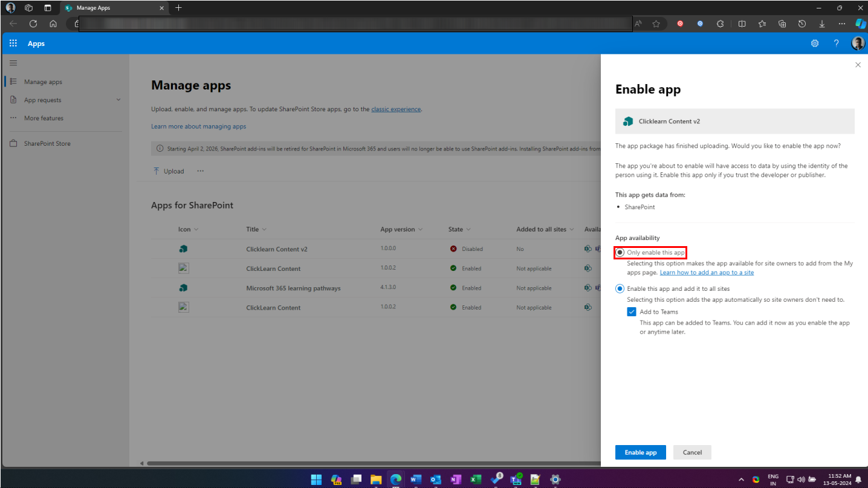Click the horizontal scrollbar under the apps list
The height and width of the screenshot is (488, 868).
point(373,464)
